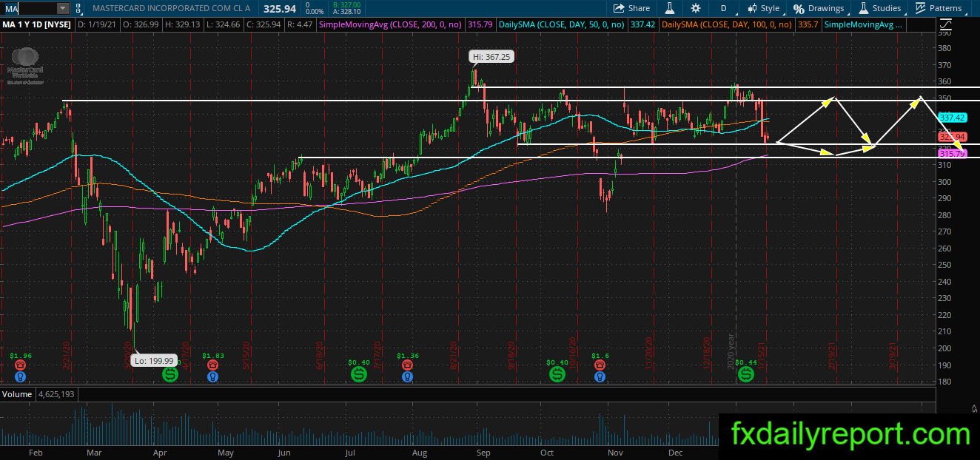Image resolution: width=980 pixels, height=460 pixels.
Task: Click the $1.6 earnings phone icon
Action: pos(600,365)
